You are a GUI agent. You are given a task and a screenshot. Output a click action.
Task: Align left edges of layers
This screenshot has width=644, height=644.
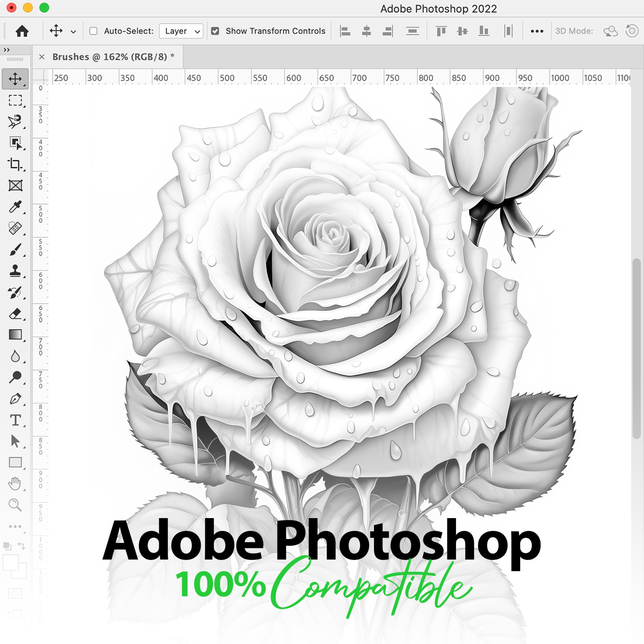(x=345, y=31)
